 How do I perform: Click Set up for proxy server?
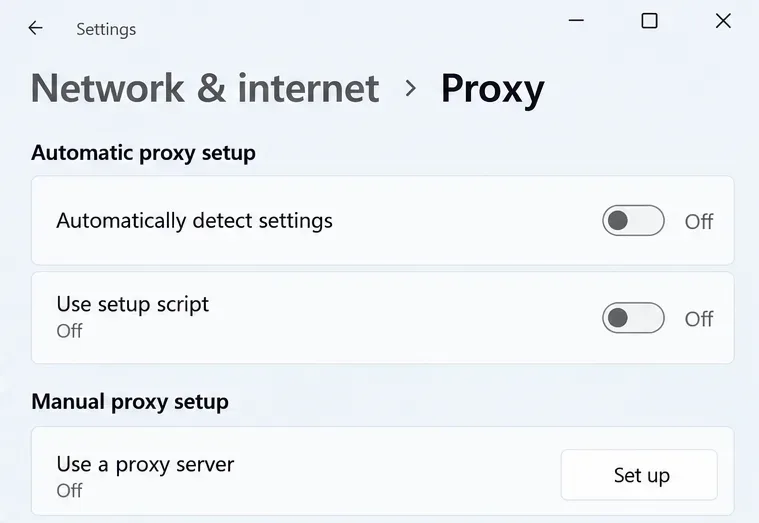(x=639, y=475)
